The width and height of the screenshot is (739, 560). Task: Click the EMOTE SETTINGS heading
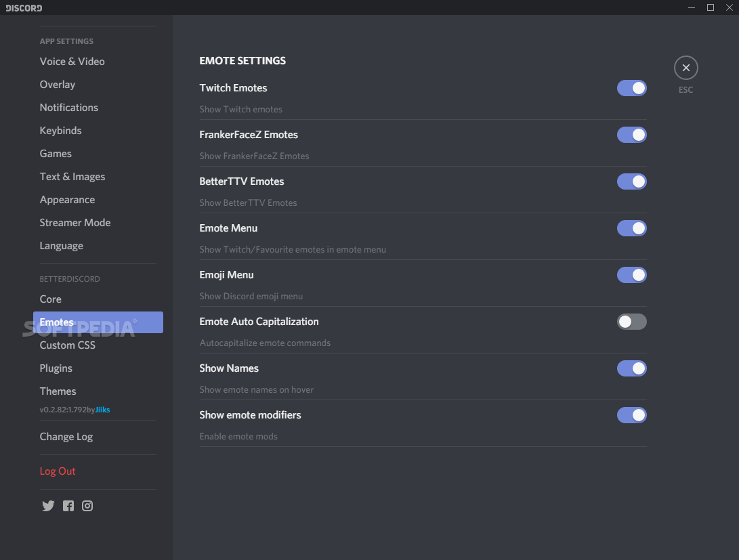pyautogui.click(x=242, y=61)
